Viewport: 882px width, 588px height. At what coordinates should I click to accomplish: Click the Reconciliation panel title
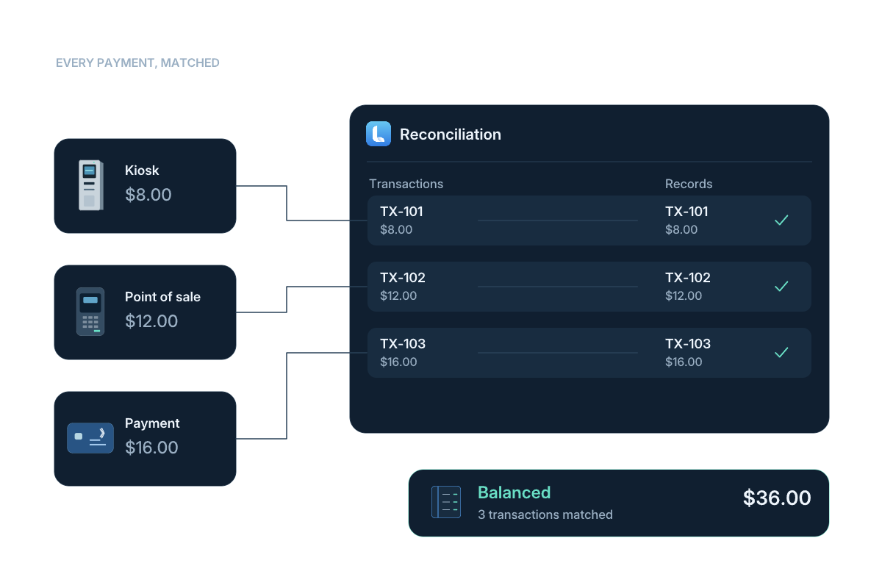point(451,134)
